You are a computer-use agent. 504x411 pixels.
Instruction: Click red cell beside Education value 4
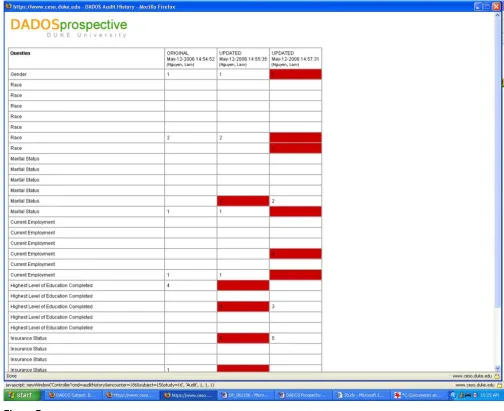click(x=243, y=285)
